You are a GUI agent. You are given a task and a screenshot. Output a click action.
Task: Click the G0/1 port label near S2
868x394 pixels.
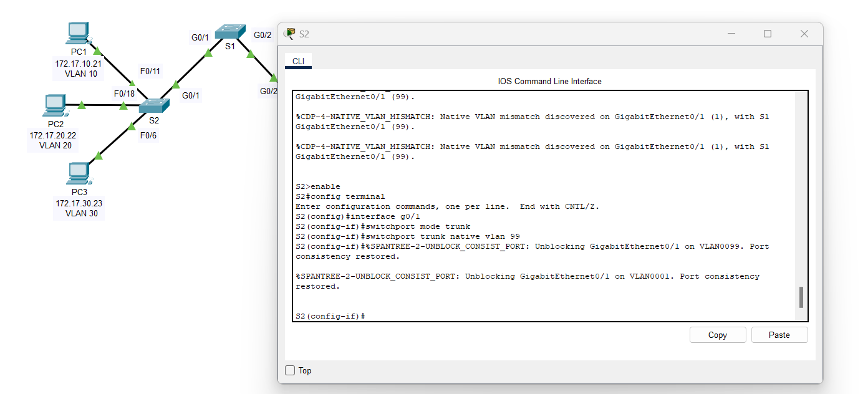(191, 95)
